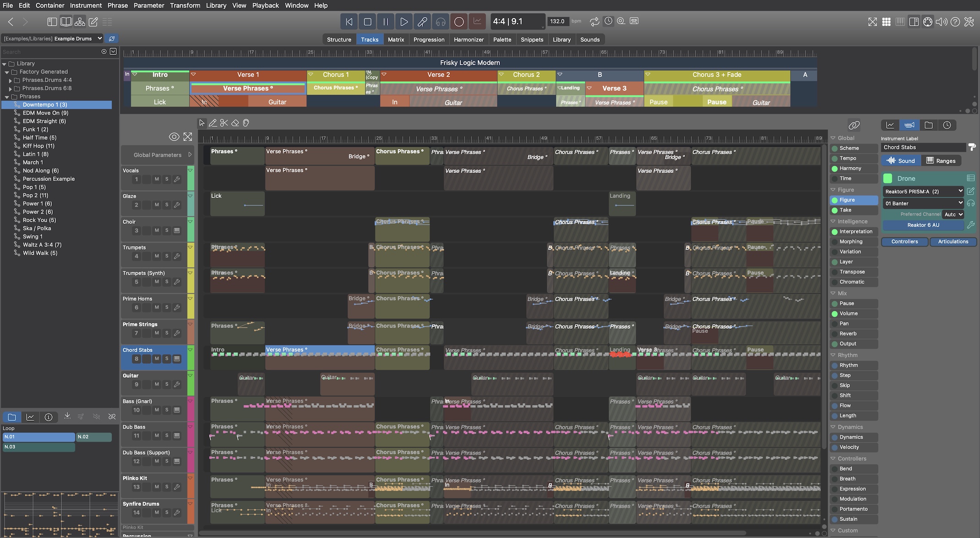This screenshot has height=538, width=980.
Task: Switch to the Harmonizer tab
Action: point(469,39)
